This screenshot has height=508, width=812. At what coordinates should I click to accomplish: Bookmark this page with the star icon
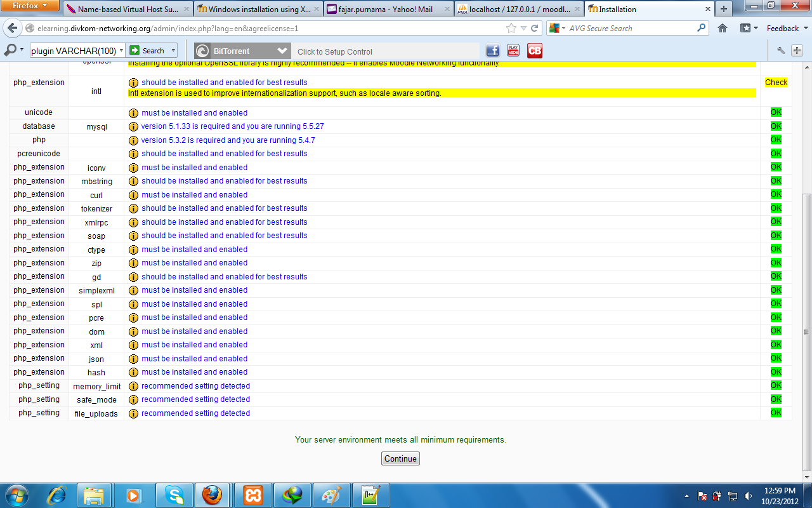[x=511, y=29]
